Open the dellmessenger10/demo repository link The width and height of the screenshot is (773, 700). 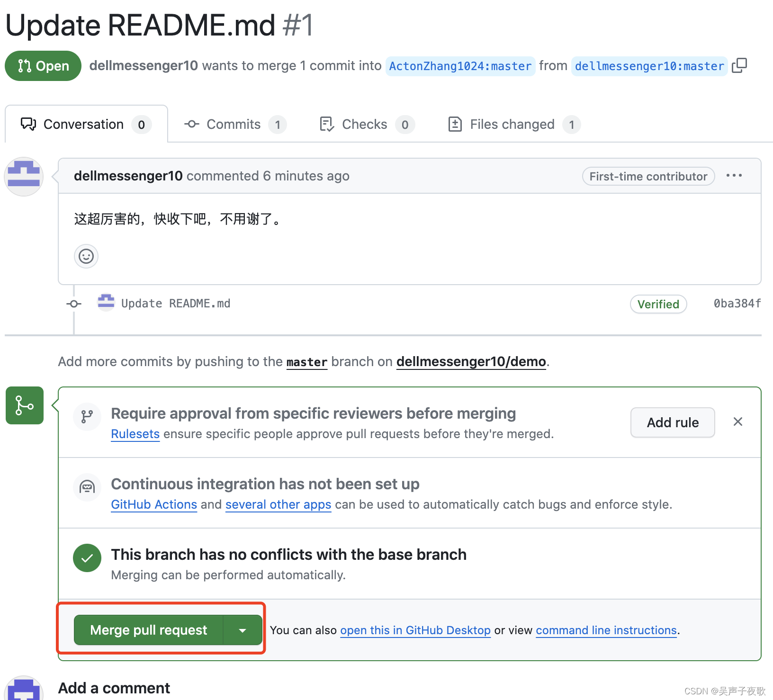point(471,361)
